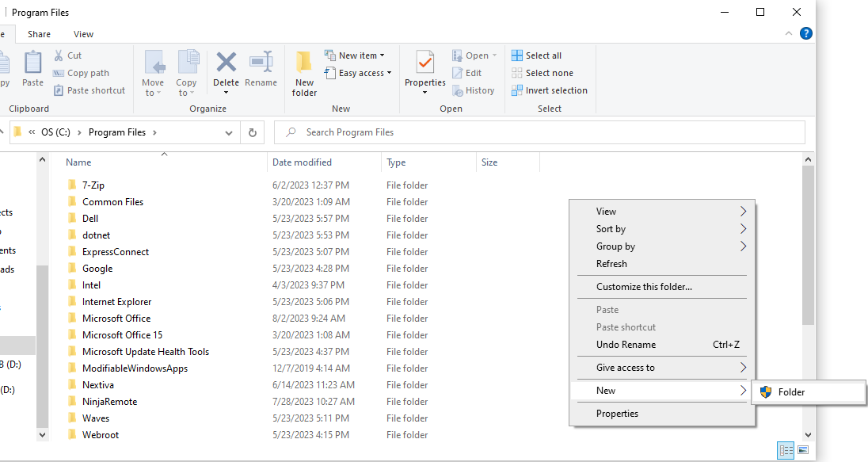Viewport: 868px width, 462px height.
Task: Click the History icon in Open group
Action: click(x=458, y=90)
